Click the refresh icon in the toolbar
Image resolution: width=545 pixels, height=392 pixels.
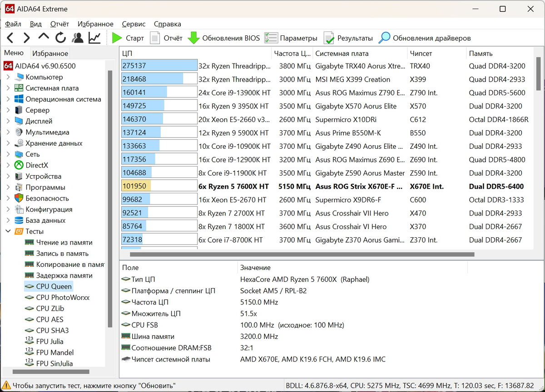60,38
